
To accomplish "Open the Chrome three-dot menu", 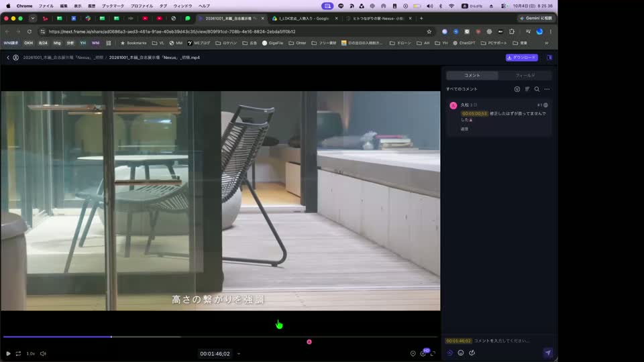I will [x=551, y=32].
